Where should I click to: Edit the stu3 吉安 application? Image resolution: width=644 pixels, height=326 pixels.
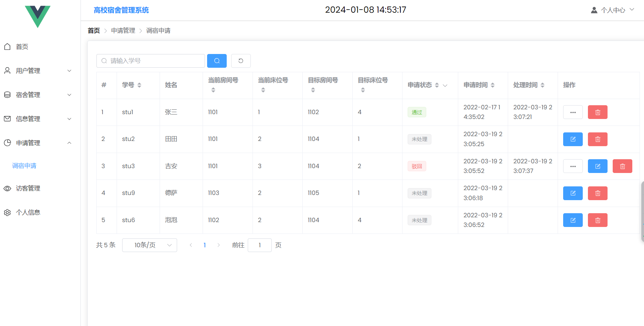(x=598, y=166)
